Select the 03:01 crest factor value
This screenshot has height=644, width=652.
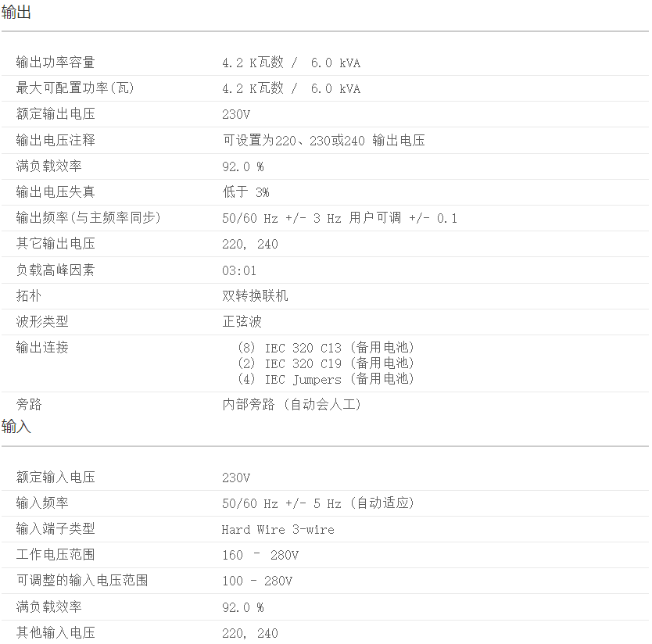[239, 270]
